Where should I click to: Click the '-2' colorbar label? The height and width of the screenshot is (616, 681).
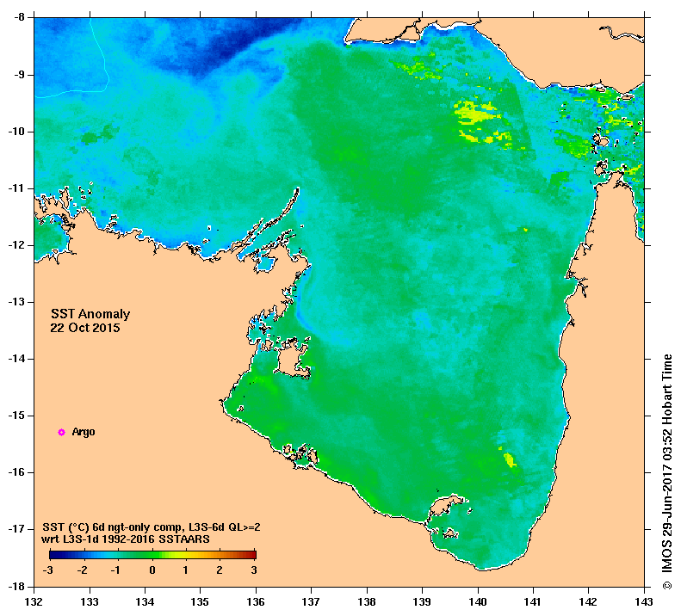[82, 570]
